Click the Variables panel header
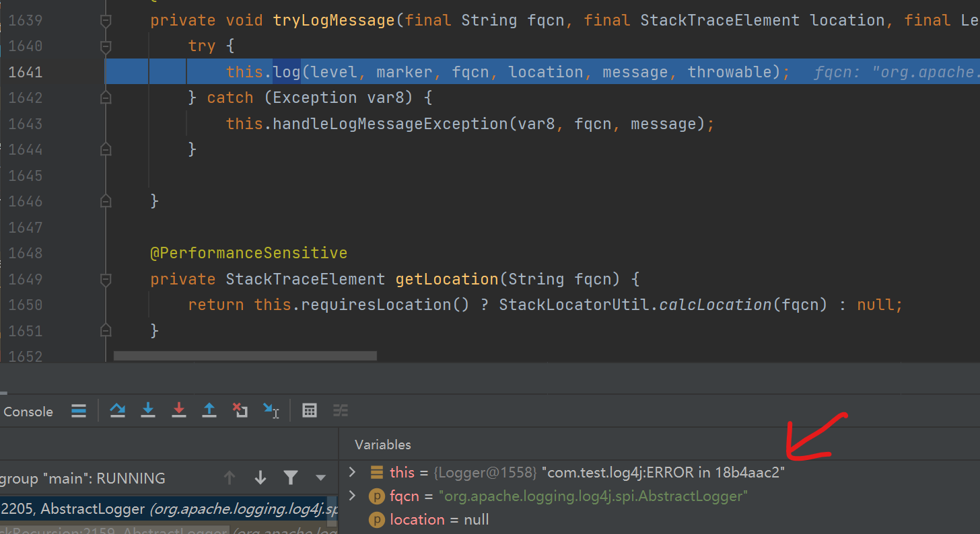This screenshot has height=534, width=980. 383,445
